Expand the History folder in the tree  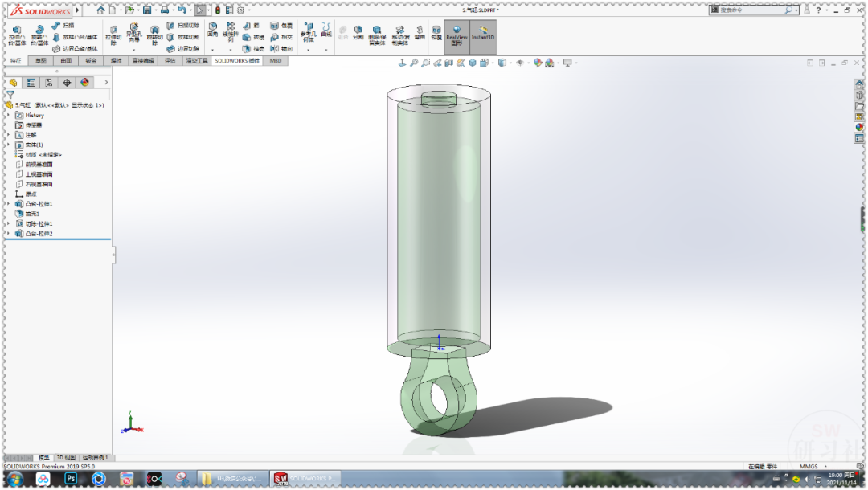[8, 114]
